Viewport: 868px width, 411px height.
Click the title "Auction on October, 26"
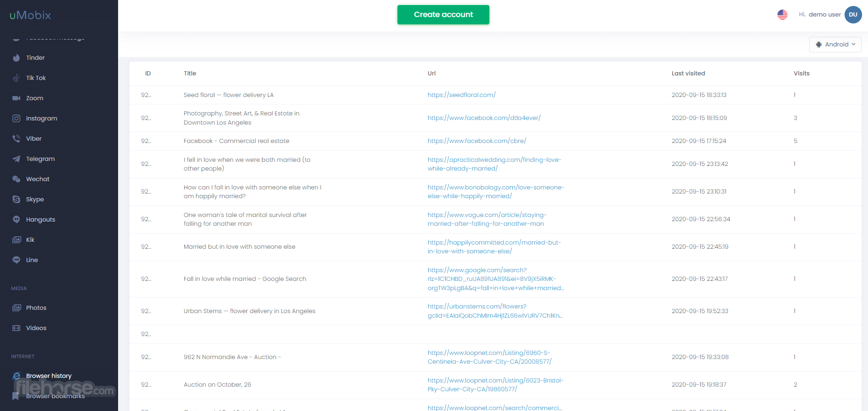[x=217, y=385]
